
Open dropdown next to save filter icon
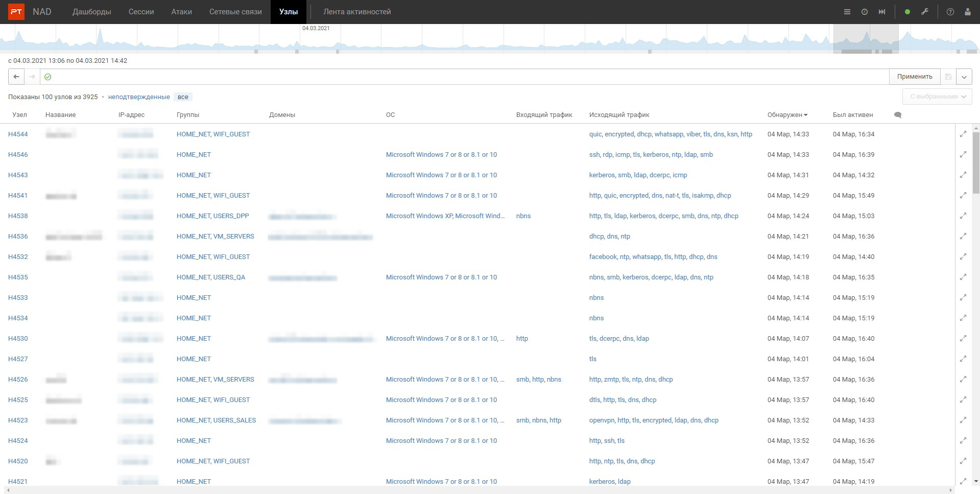[964, 77]
